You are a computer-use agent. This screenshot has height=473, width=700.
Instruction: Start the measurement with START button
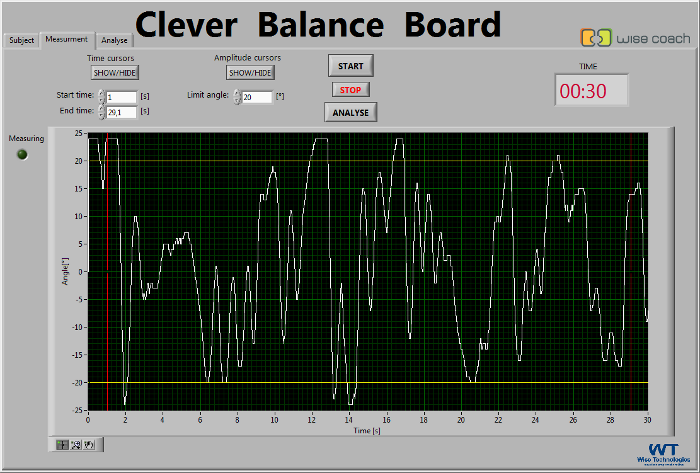[350, 66]
